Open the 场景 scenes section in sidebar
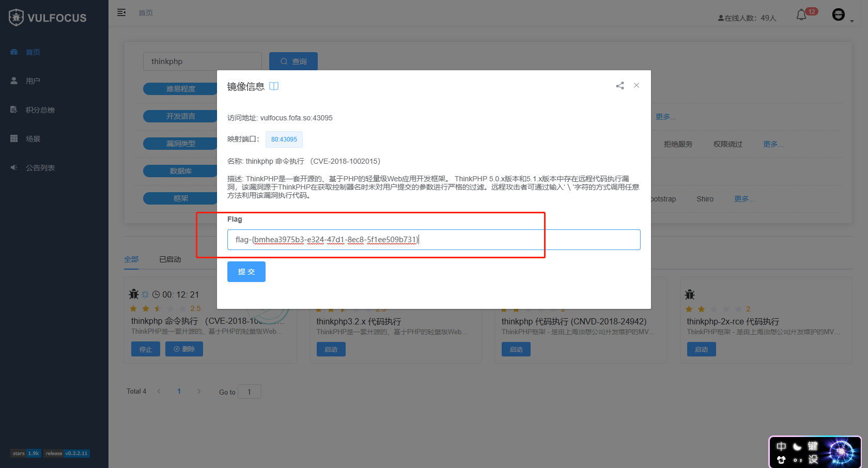 click(x=32, y=138)
